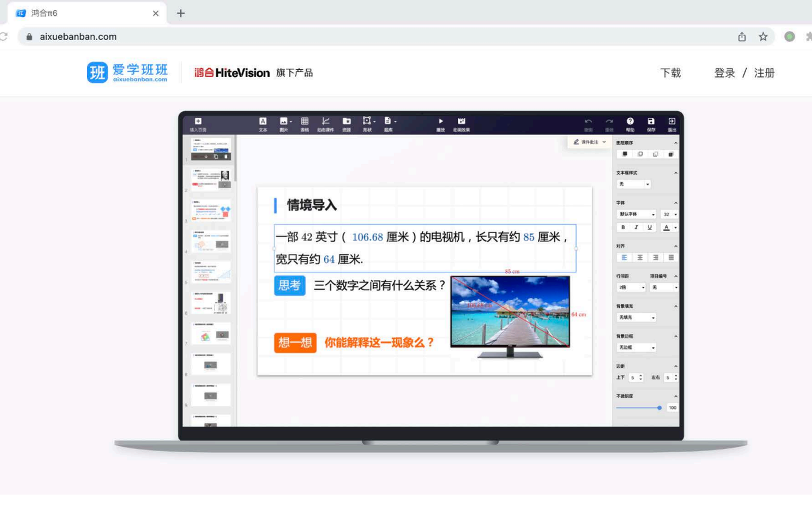
Task: Select the 文本 (text) tool in toolbar
Action: [263, 123]
